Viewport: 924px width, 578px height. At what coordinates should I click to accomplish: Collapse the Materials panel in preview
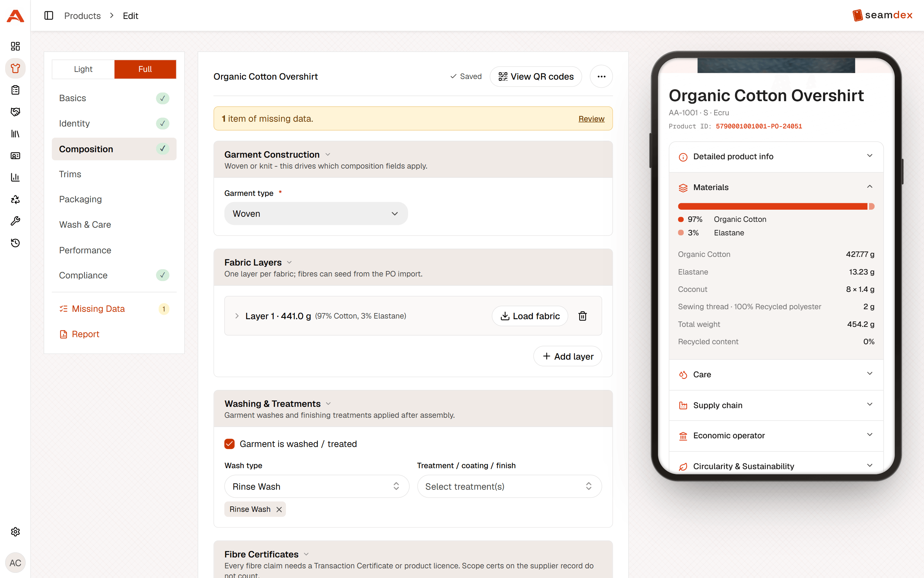[870, 187]
